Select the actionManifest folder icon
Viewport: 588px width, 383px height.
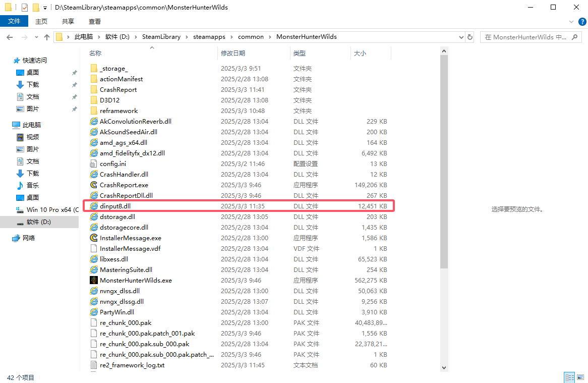(94, 79)
